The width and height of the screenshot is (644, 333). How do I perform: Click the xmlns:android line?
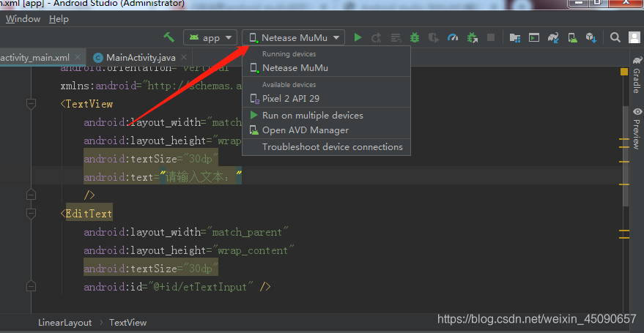pyautogui.click(x=151, y=86)
